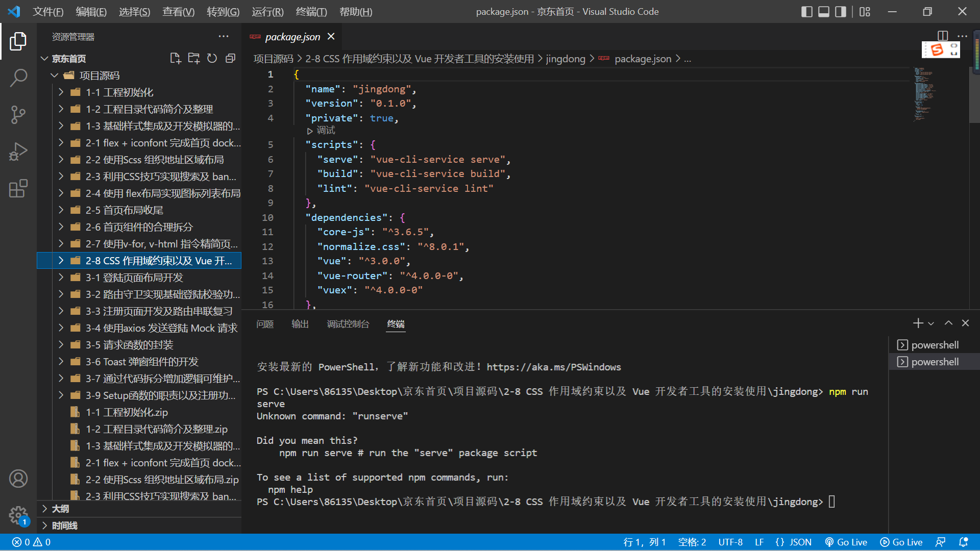The image size is (980, 551).
Task: Toggle the bottom panel layout icon
Action: pos(824,11)
